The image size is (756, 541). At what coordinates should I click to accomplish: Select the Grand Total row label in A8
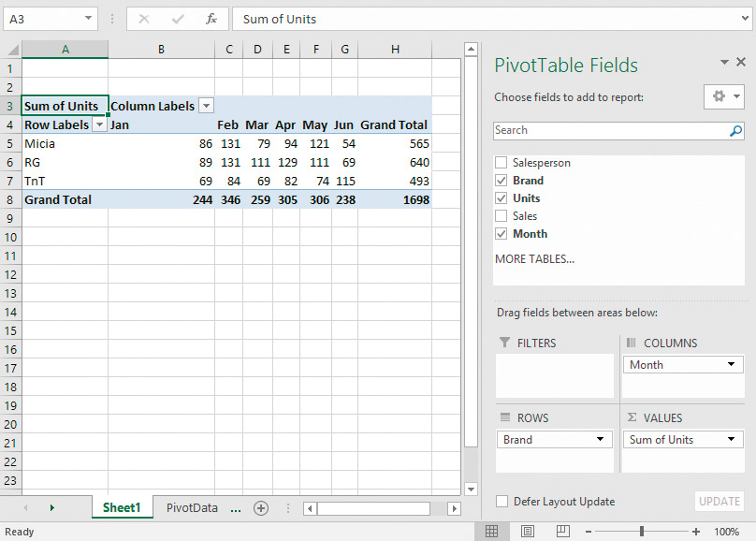click(x=65, y=199)
